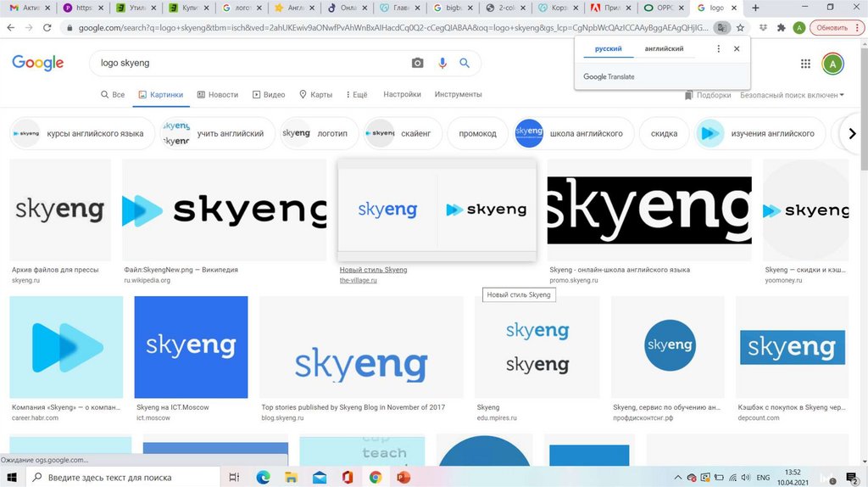Screen dimensions: 868x487
Task: Open round skyeng logo image профдисконтснг.рф
Action: [x=668, y=347]
